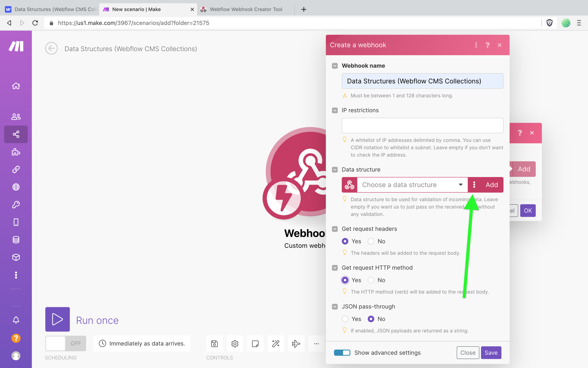The image size is (588, 368).
Task: Open the three-dots More controls menu
Action: pos(316,344)
